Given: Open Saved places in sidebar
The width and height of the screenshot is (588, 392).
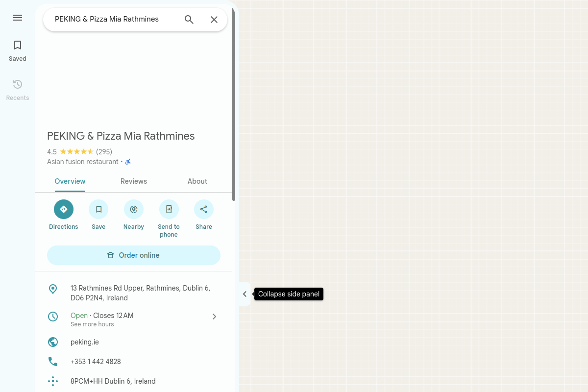Looking at the screenshot, I should [x=18, y=51].
